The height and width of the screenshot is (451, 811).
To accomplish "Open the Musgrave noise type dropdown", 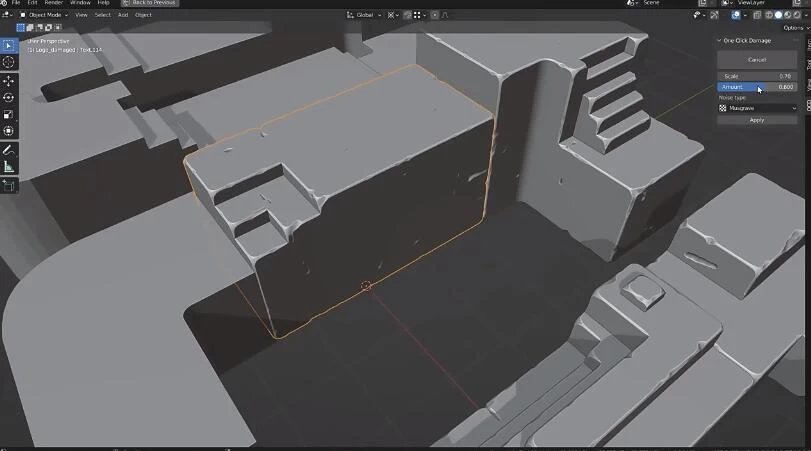I will tap(757, 108).
